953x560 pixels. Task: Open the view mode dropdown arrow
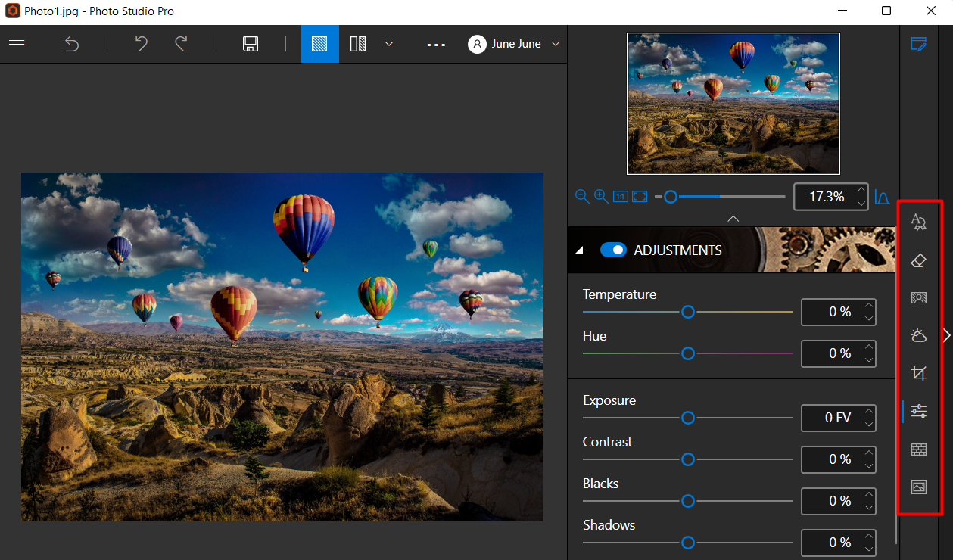point(389,44)
